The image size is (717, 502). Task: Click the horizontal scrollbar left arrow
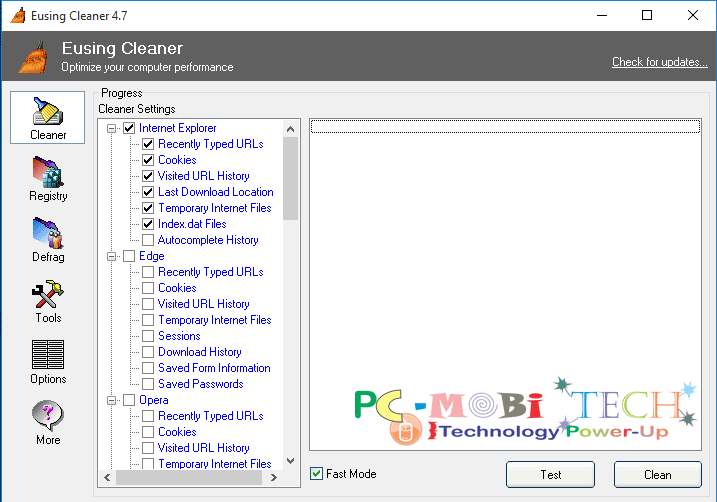(107, 477)
